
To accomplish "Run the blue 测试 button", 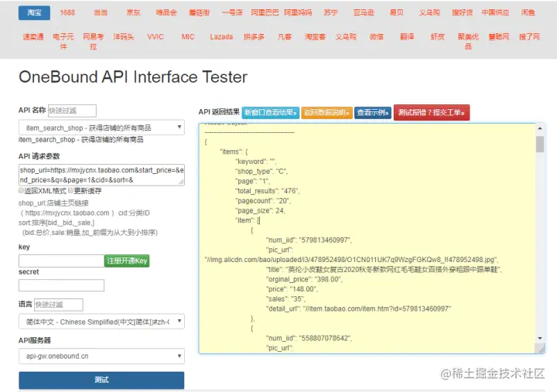I will click(x=101, y=380).
